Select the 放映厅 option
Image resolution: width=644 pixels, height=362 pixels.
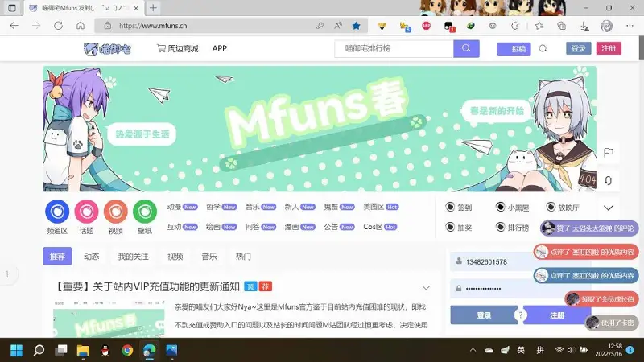click(563, 208)
